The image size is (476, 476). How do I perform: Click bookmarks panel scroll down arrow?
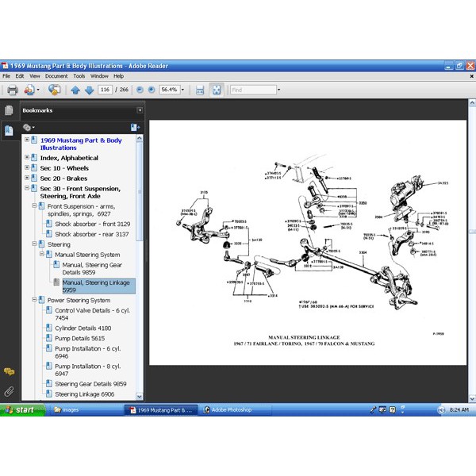coord(140,397)
